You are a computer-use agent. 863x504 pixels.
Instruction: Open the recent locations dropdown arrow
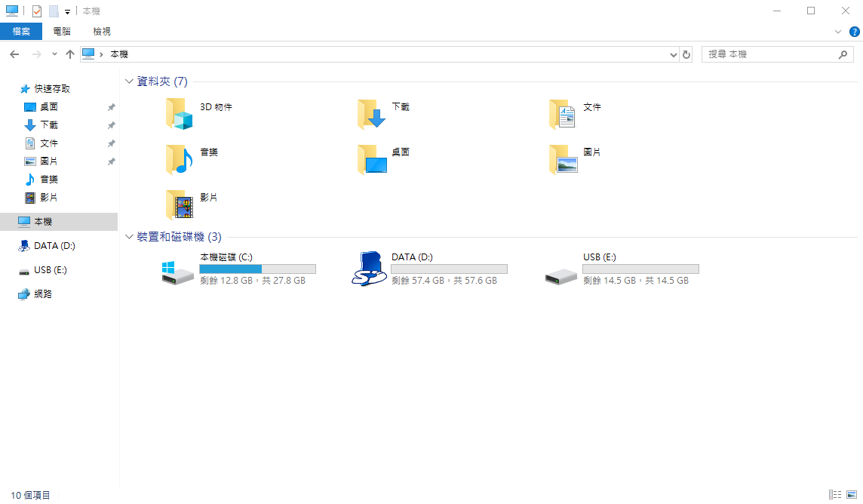click(x=54, y=54)
